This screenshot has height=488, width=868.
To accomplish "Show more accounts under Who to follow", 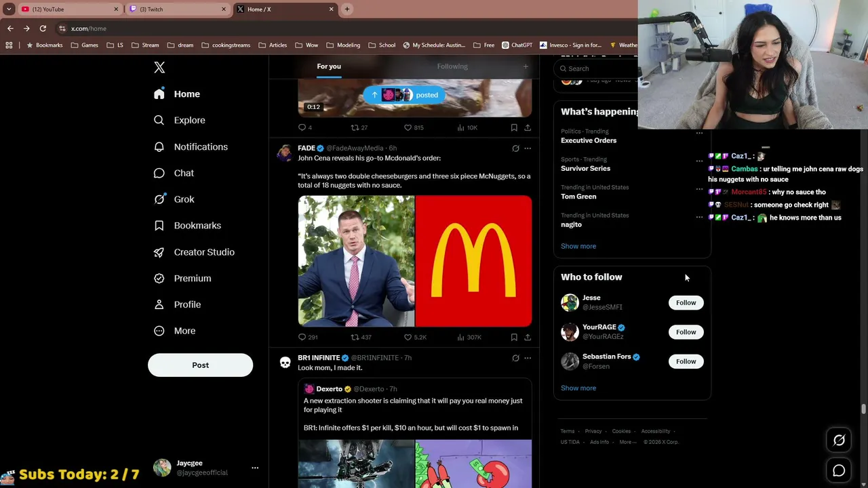I will click(x=578, y=388).
